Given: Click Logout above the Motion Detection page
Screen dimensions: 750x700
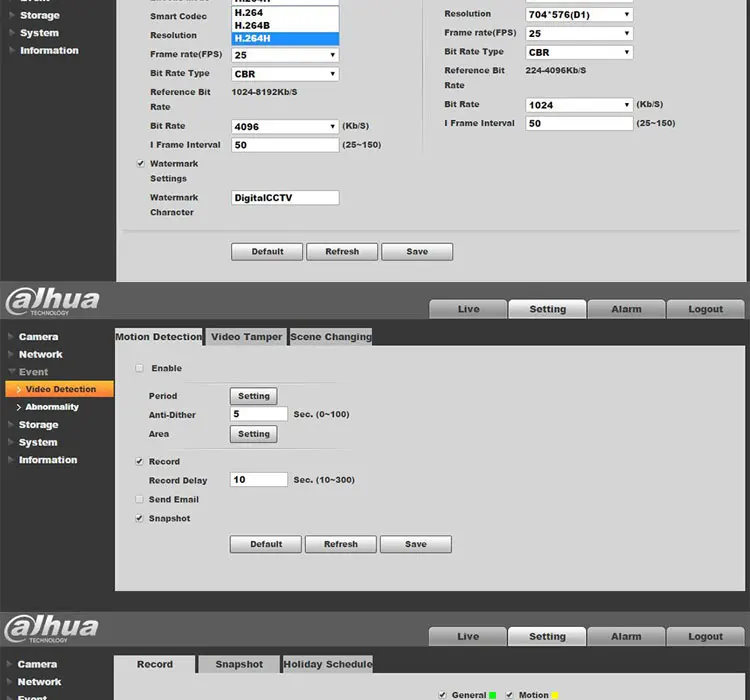Looking at the screenshot, I should 706,309.
